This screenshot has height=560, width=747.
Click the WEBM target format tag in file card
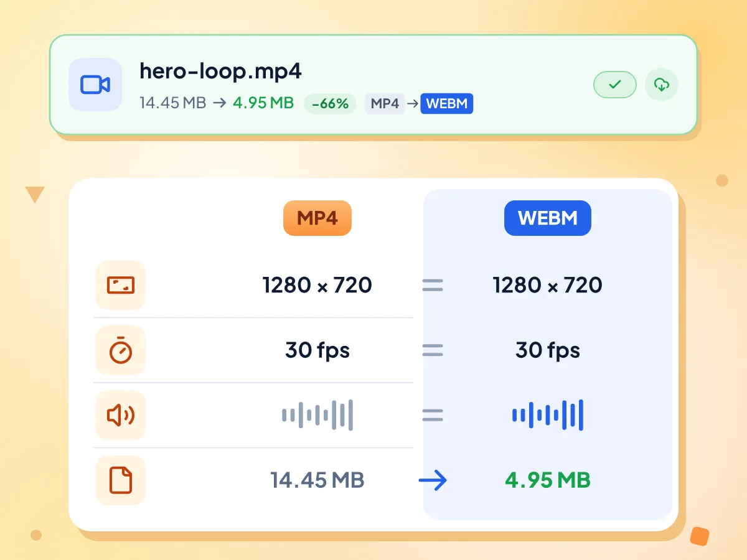(x=447, y=104)
